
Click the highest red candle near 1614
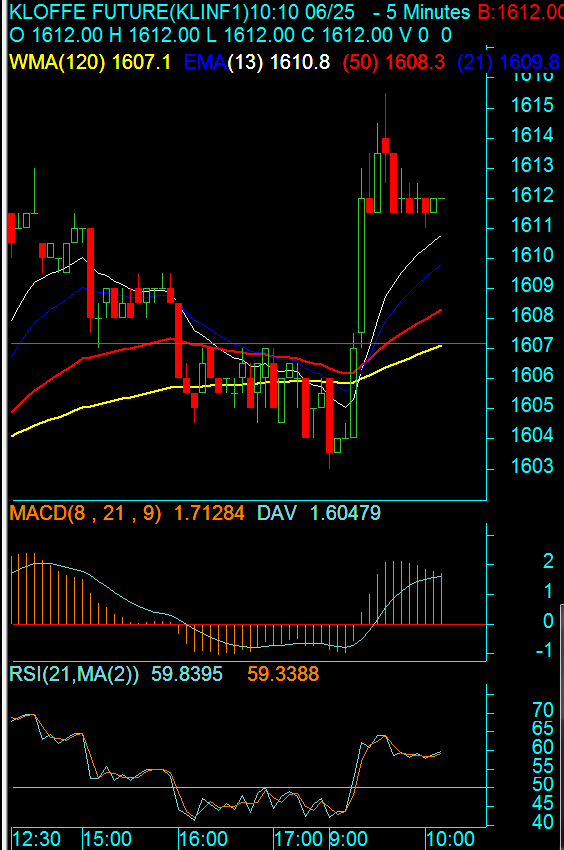coord(386,145)
